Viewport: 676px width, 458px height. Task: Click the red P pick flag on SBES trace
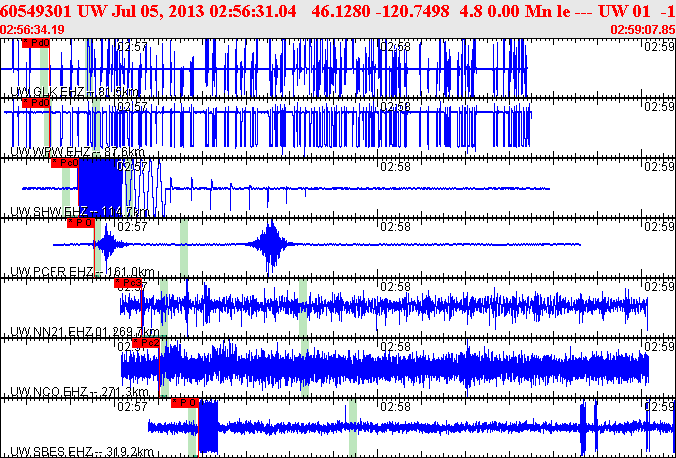185,402
